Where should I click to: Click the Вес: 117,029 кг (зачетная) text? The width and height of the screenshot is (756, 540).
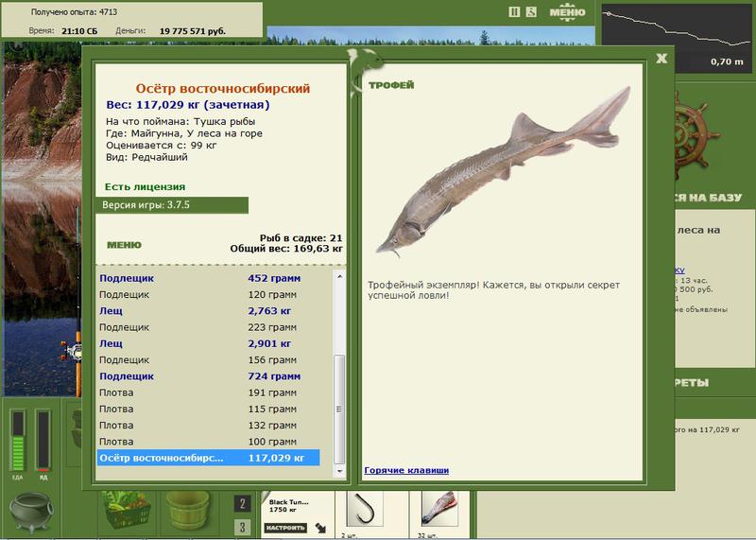click(188, 105)
